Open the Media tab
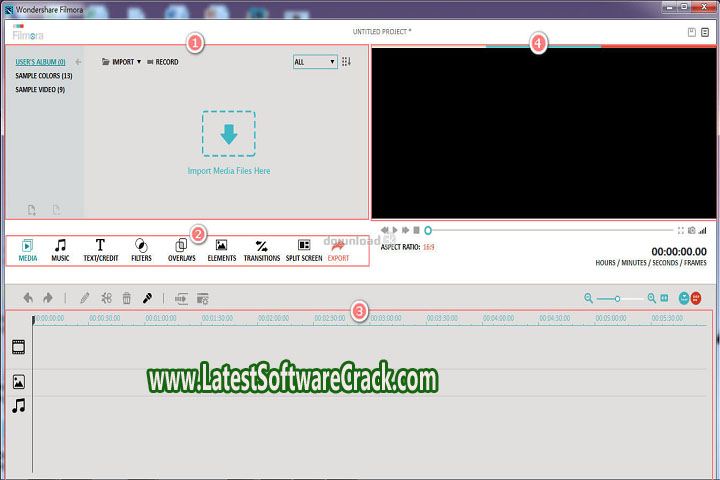 [28, 250]
